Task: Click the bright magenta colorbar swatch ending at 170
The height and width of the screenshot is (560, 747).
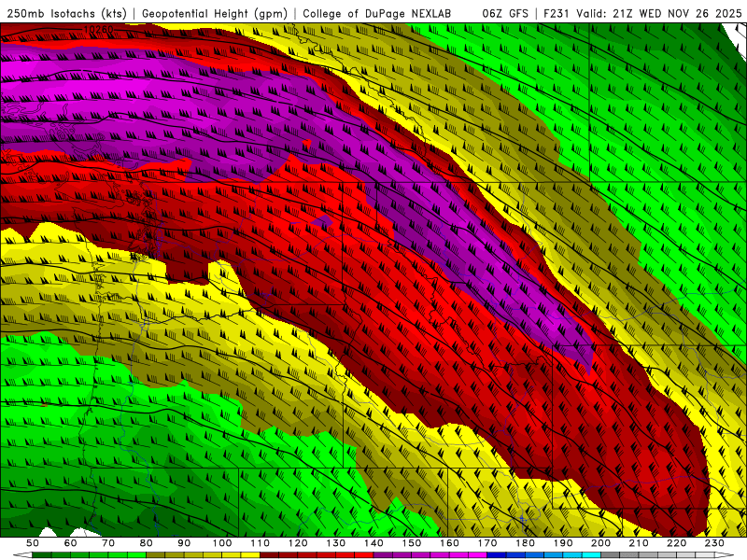Action: point(478,554)
